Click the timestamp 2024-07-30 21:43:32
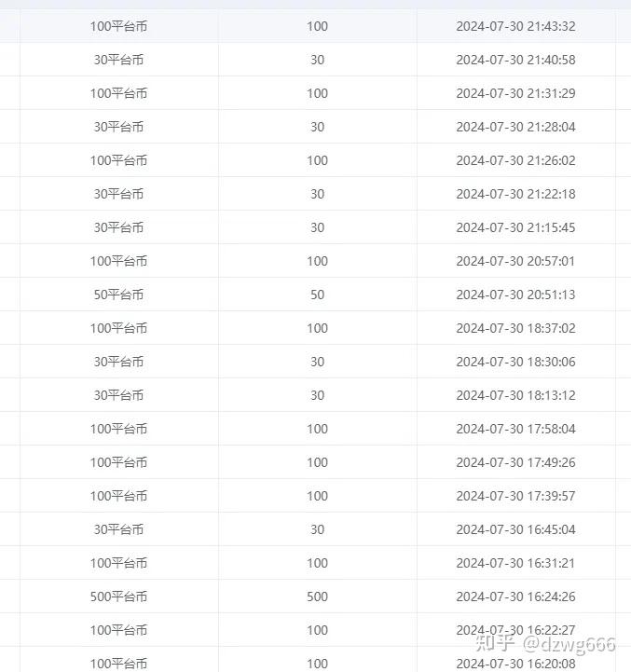The width and height of the screenshot is (631, 672). point(515,26)
